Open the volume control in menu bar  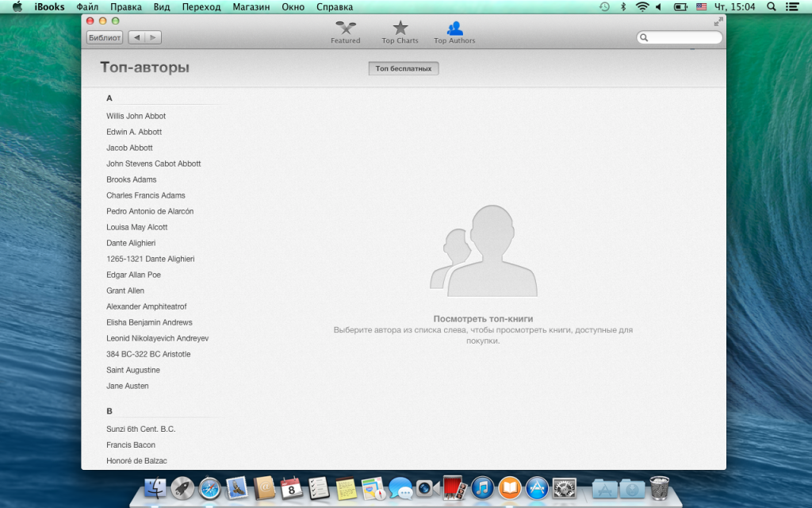point(659,6)
